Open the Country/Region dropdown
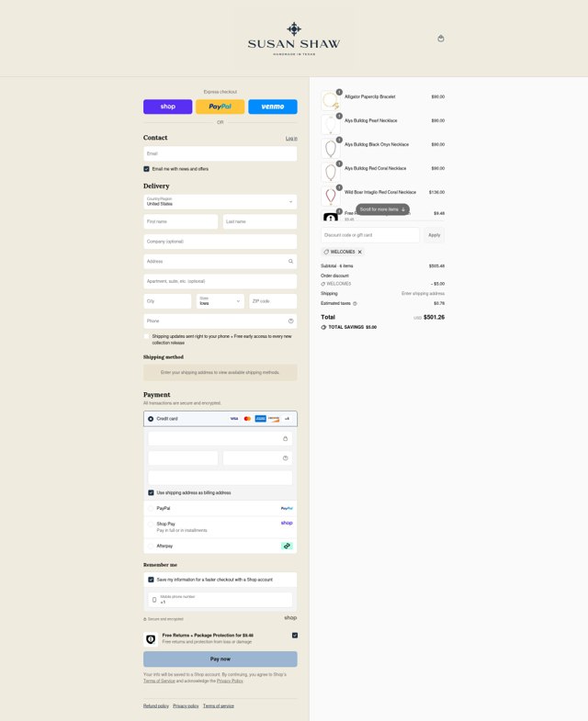Image resolution: width=588 pixels, height=721 pixels. pyautogui.click(x=220, y=202)
